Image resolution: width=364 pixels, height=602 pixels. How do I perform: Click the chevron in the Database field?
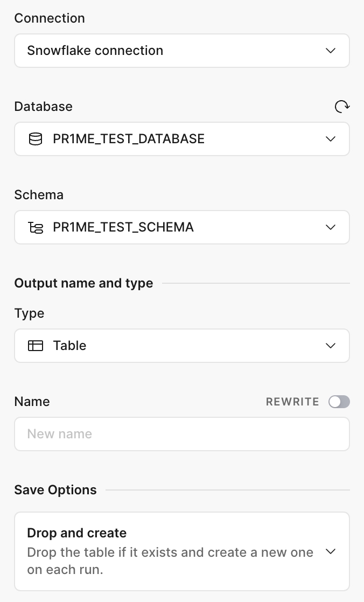331,139
